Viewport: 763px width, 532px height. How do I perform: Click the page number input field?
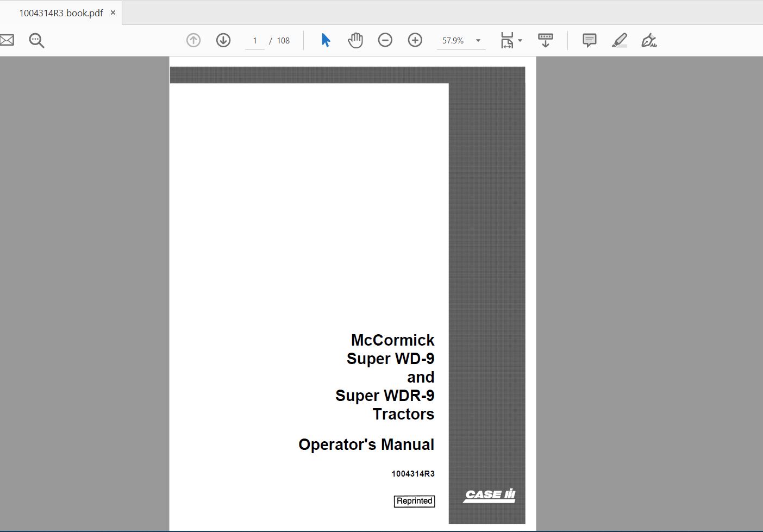254,41
